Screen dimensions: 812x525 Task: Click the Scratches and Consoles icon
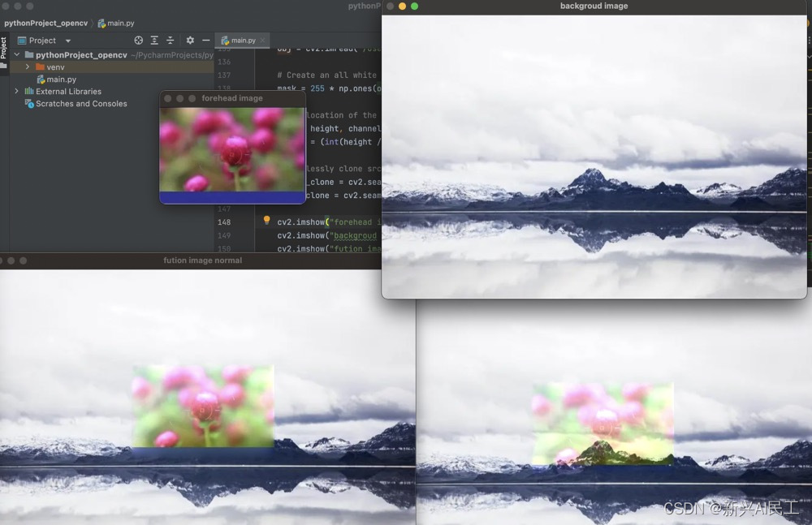click(29, 104)
